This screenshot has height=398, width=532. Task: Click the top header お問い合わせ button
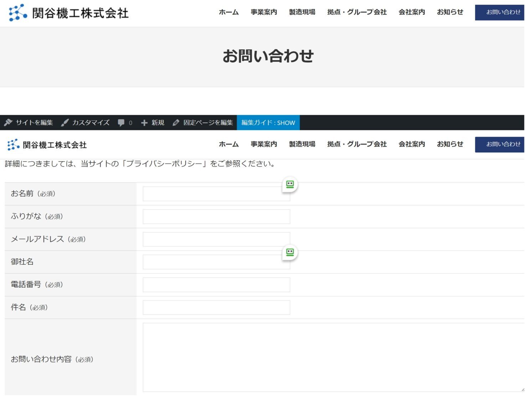[x=500, y=12]
